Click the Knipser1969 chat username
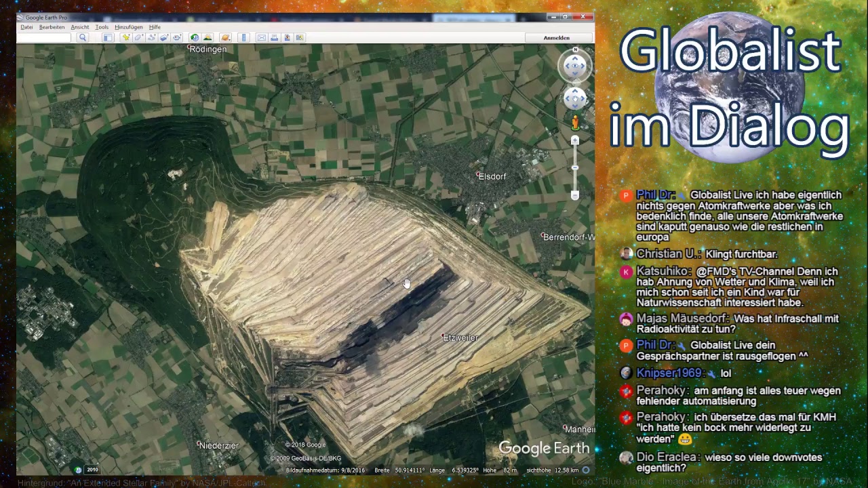The width and height of the screenshot is (868, 488). (669, 373)
